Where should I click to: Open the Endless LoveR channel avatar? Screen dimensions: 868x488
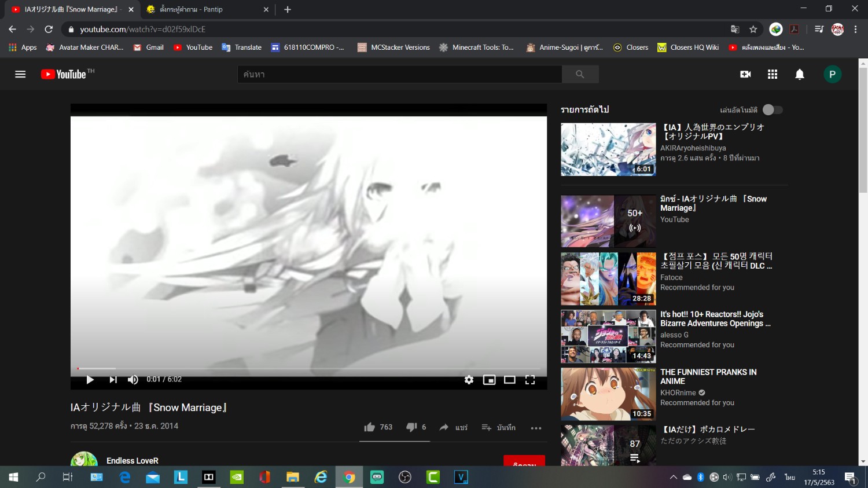pos(84,460)
